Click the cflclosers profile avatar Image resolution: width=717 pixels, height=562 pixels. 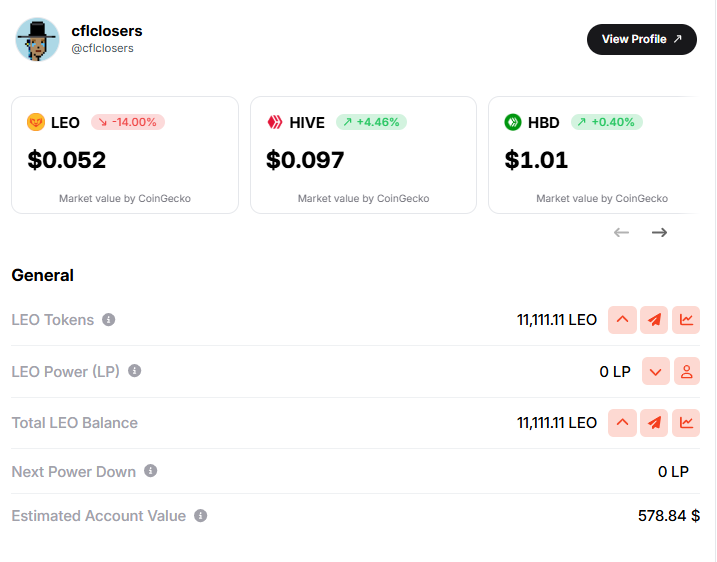pyautogui.click(x=37, y=39)
